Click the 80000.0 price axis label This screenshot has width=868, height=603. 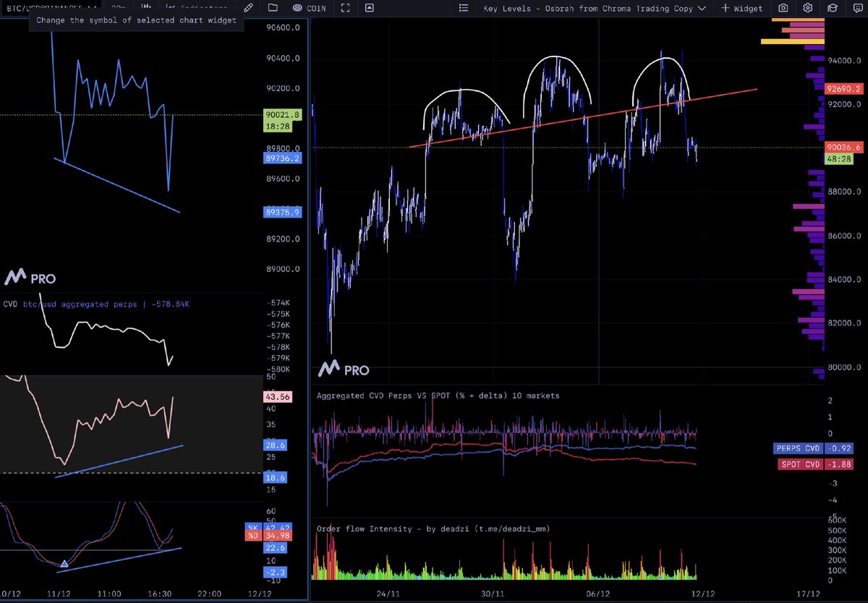click(844, 367)
